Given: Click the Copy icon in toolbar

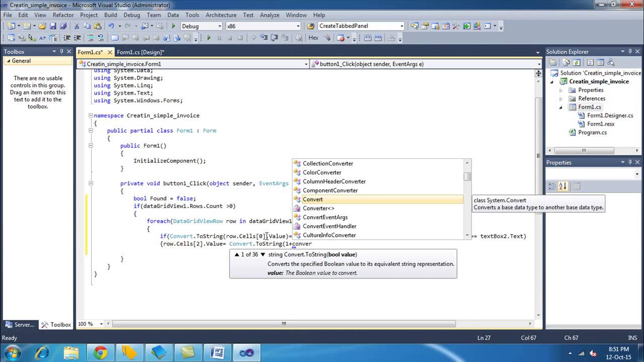Looking at the screenshot, I should (87, 26).
